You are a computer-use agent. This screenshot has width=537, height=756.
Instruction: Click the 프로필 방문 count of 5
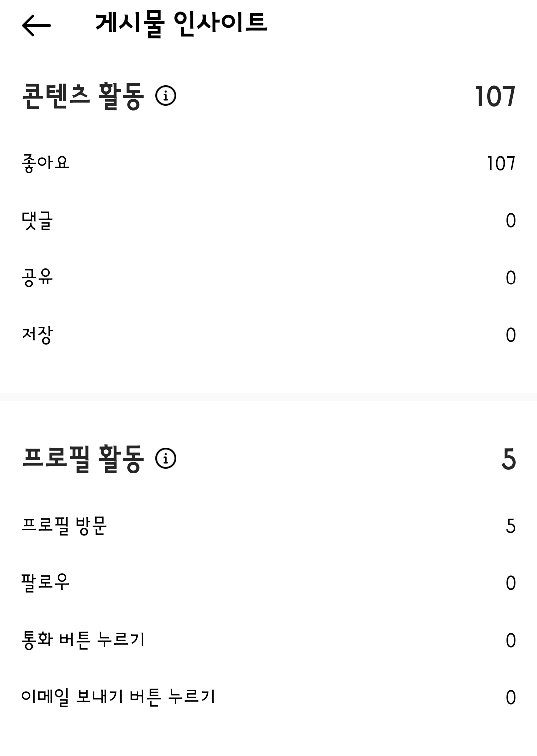pyautogui.click(x=510, y=526)
